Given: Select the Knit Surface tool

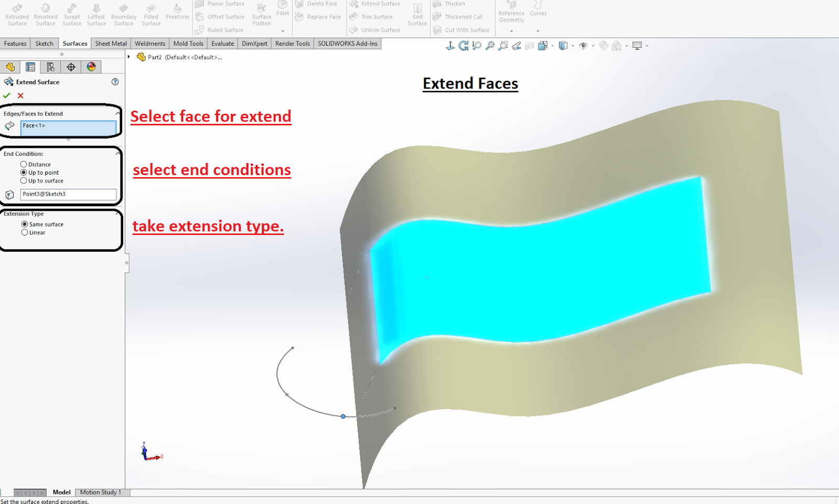Looking at the screenshot, I should pos(417,17).
